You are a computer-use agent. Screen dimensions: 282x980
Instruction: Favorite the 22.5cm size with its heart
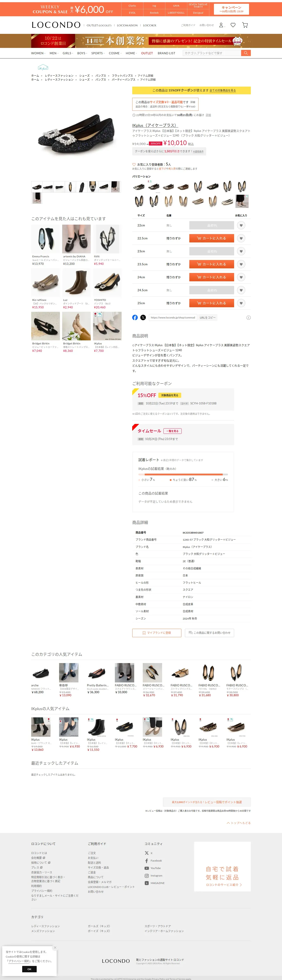click(x=241, y=238)
